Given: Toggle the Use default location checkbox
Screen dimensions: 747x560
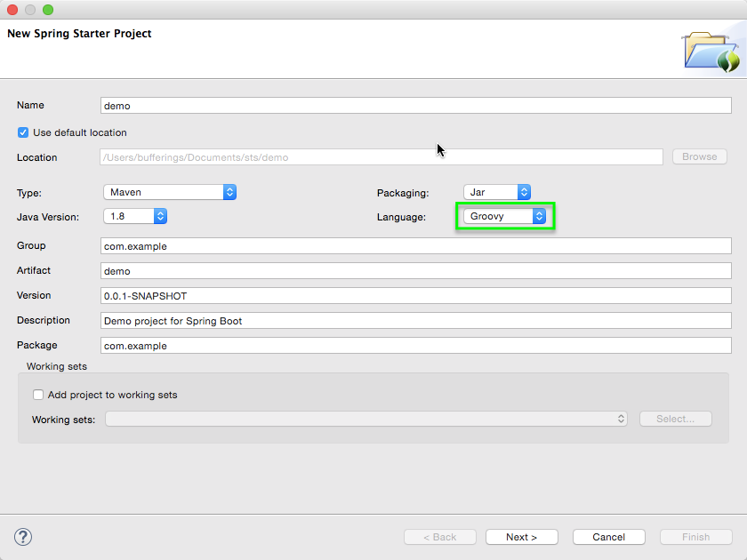Looking at the screenshot, I should [22, 132].
